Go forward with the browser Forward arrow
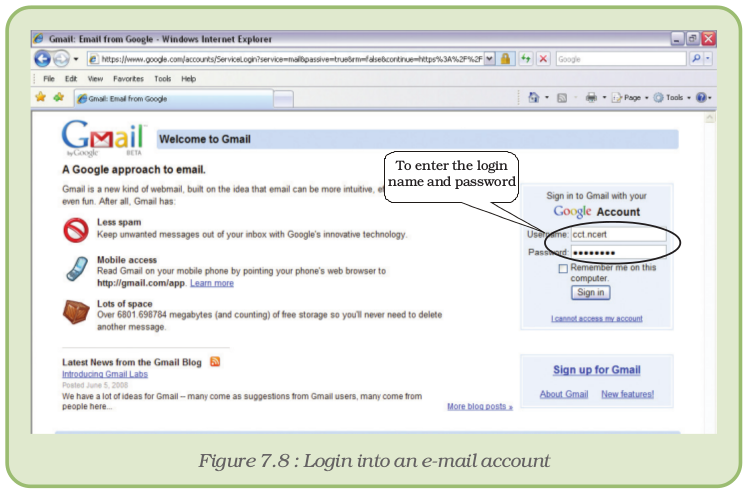This screenshot has height=493, width=753. pyautogui.click(x=61, y=59)
